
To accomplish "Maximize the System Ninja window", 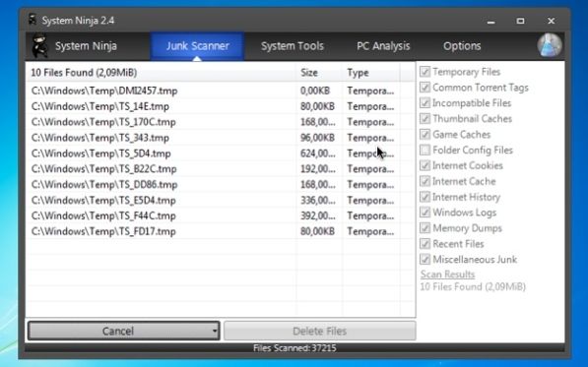I will (520, 21).
